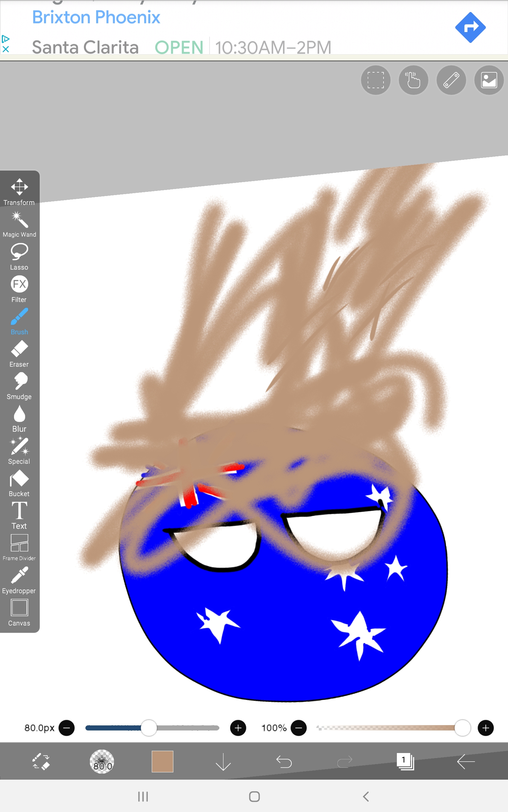Switch to the Eraser tool
The height and width of the screenshot is (812, 508).
pos(19,354)
